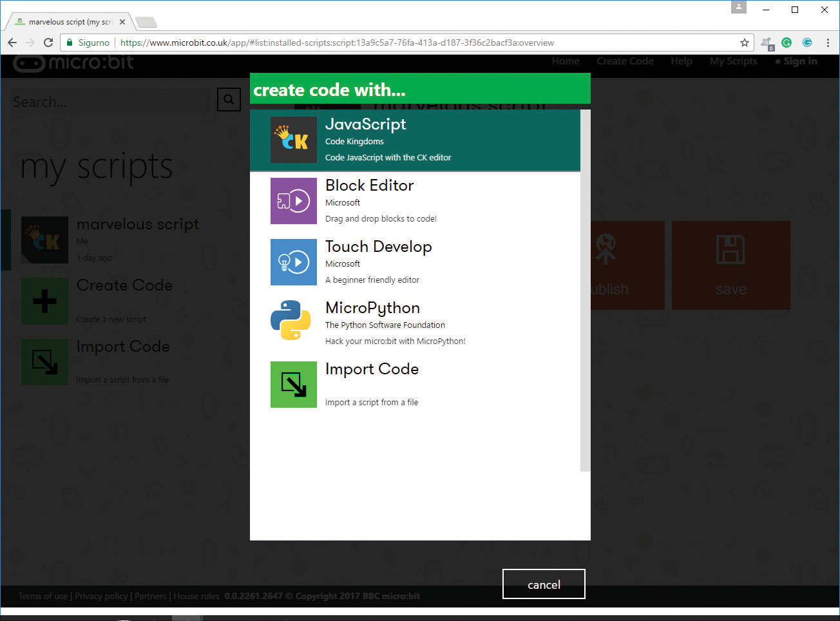
Task: Open the Home menu item
Action: tap(566, 61)
